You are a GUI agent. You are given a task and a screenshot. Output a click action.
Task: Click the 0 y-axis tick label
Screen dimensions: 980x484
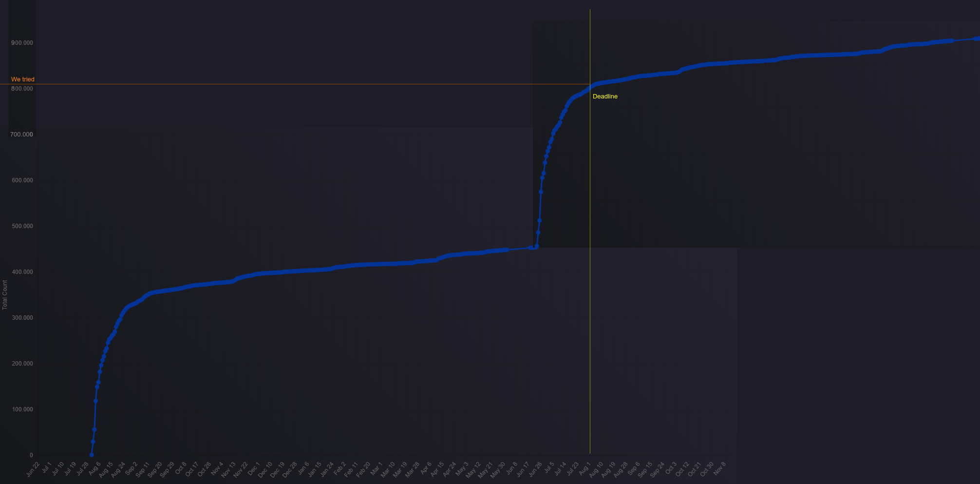pyautogui.click(x=32, y=455)
